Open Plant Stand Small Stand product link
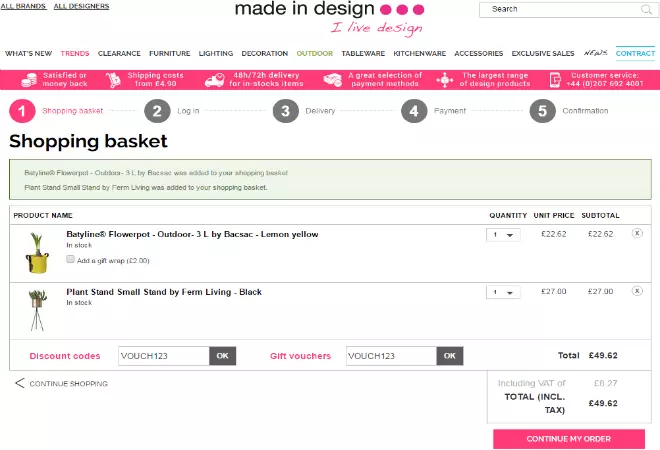 point(164,292)
